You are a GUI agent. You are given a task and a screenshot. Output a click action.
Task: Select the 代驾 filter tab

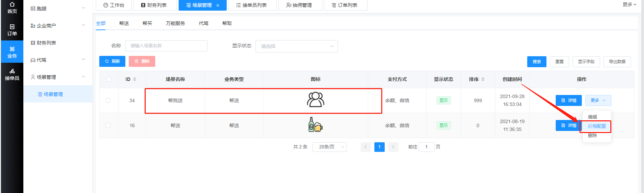pos(204,23)
